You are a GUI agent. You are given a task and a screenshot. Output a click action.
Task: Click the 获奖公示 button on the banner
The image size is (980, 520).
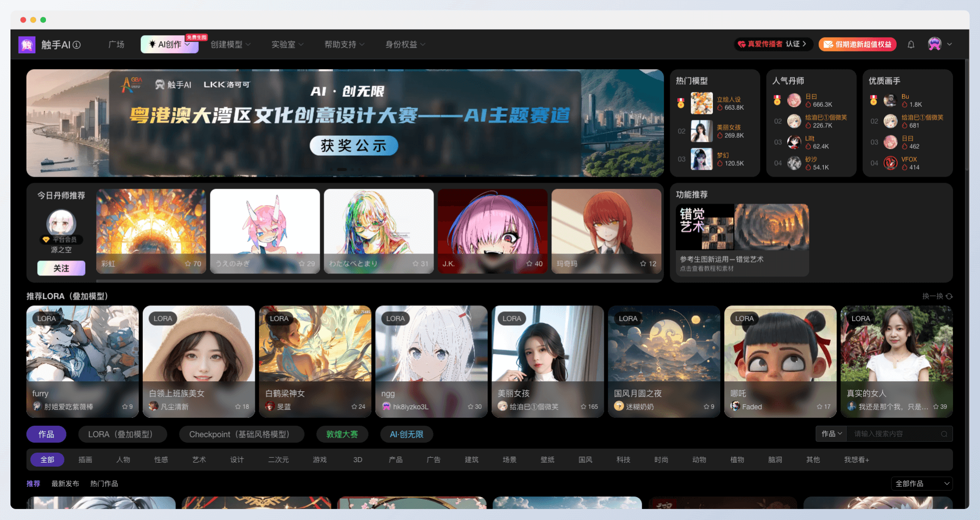pyautogui.click(x=354, y=145)
